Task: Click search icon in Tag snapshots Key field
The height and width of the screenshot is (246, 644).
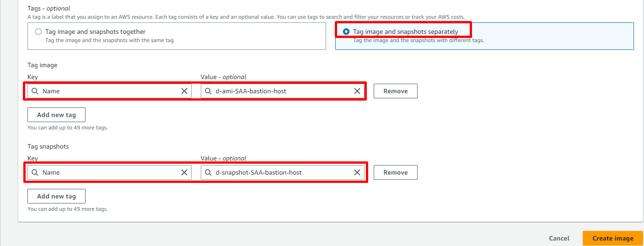Action: 35,172
